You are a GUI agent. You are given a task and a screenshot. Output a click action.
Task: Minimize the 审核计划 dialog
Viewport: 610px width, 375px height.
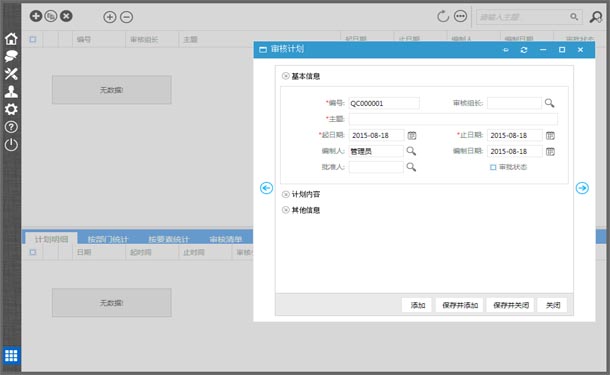pos(543,50)
